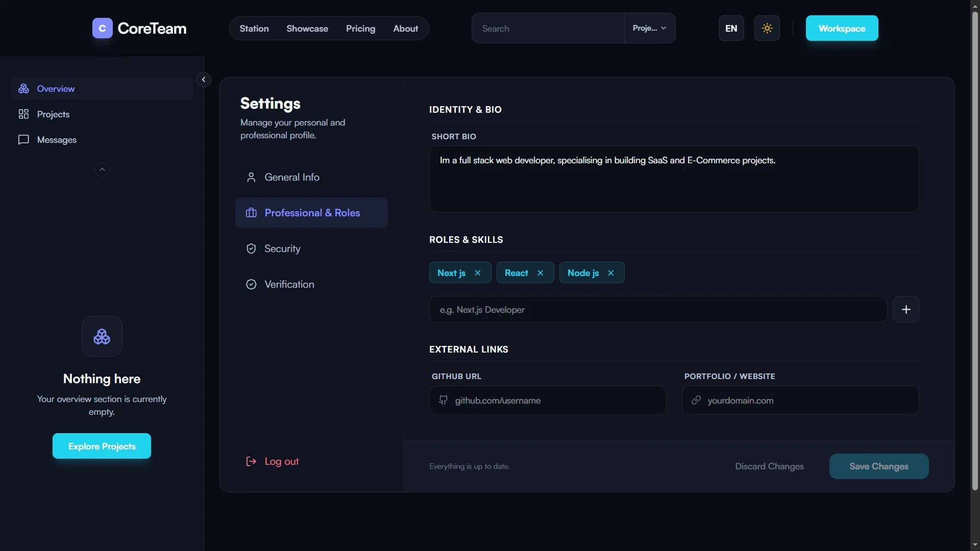The image size is (980, 551).
Task: Toggle the light theme sun icon
Action: click(767, 28)
